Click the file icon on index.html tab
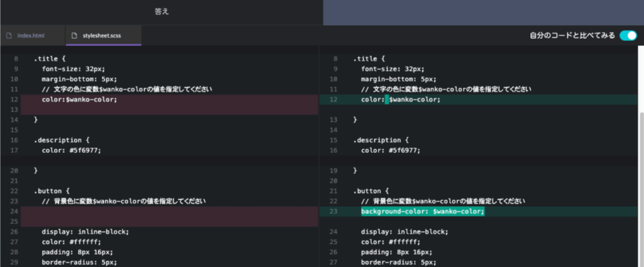Viewport: 644px width, 267px height. pyautogui.click(x=9, y=36)
